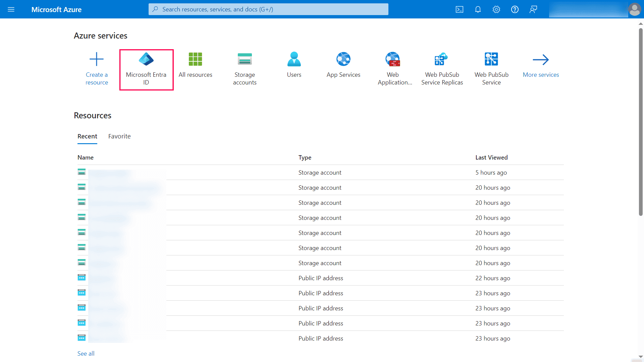This screenshot has height=362, width=644.
Task: Open Microsoft Entra ID service
Action: [146, 69]
